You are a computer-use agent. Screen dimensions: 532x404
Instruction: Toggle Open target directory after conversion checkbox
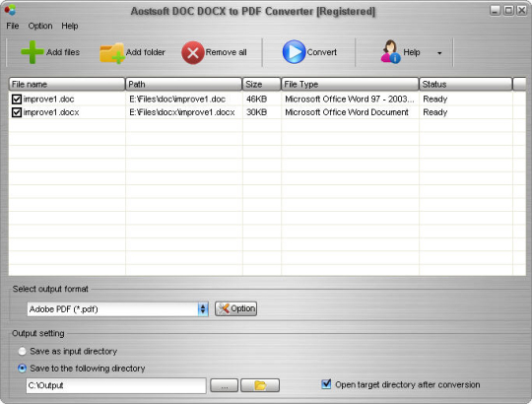click(326, 384)
